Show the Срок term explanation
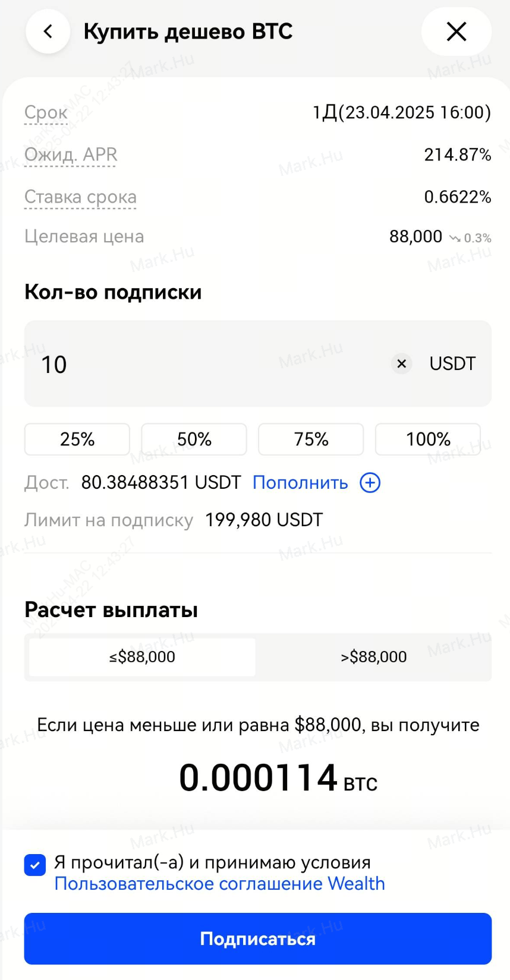Screen dimensions: 510x980 point(46,112)
